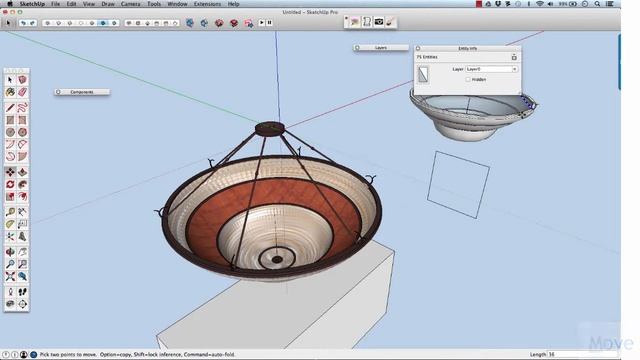
Task: Choose the Protractor tool
Action: 10,224
